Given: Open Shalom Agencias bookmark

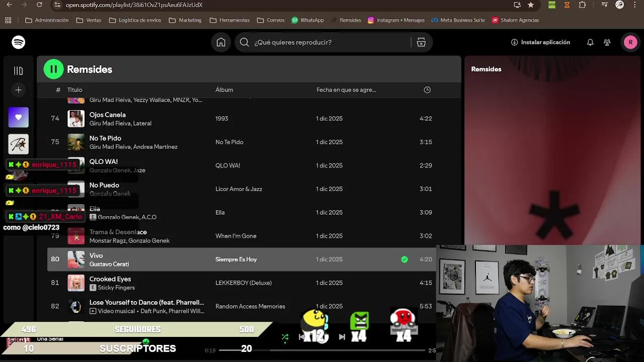Looking at the screenshot, I should (515, 20).
